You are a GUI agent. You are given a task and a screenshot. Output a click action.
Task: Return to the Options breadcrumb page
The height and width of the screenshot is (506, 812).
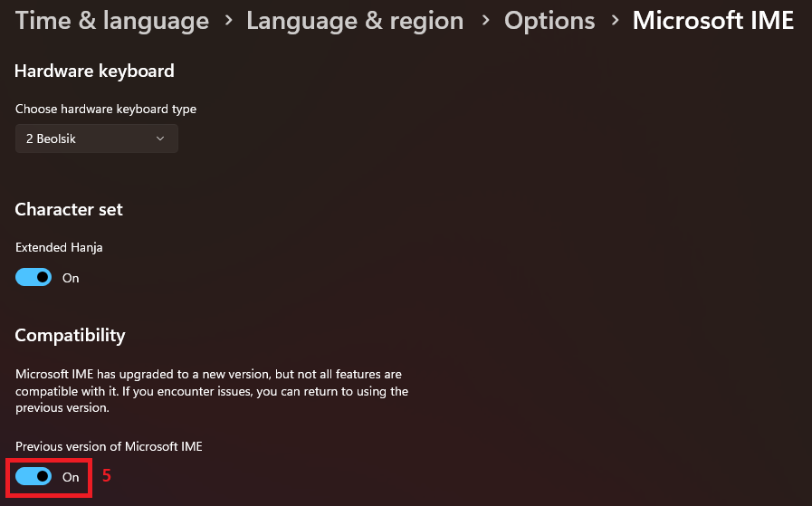click(549, 21)
